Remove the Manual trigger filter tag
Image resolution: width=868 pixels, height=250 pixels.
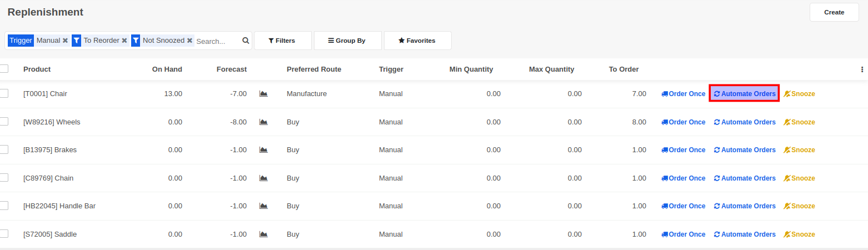tap(65, 41)
